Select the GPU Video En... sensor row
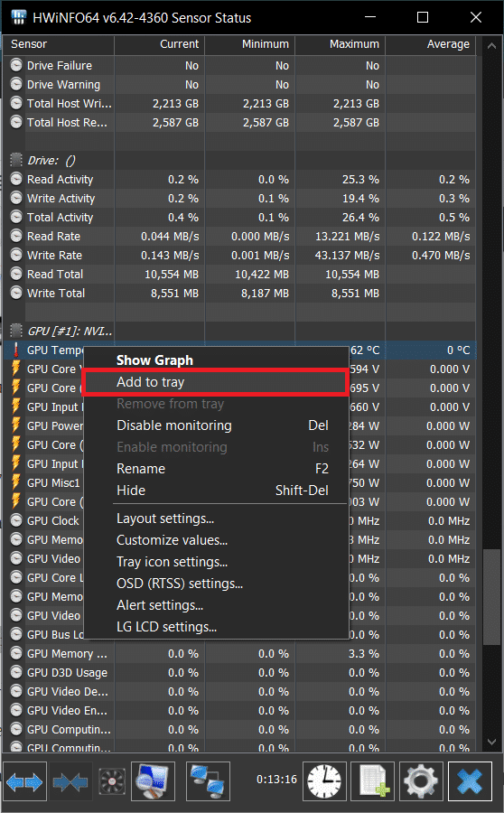Viewport: 504px width, 813px height. point(240,710)
